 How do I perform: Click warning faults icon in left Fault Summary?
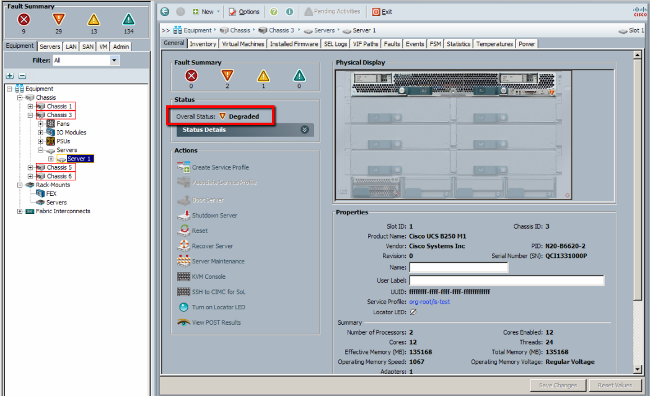(x=129, y=19)
